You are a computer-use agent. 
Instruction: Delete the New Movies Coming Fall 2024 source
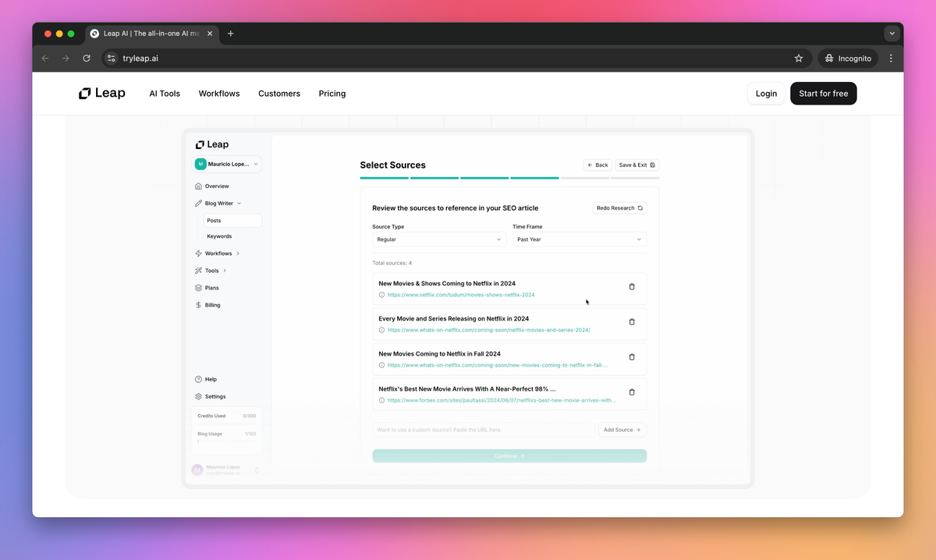(x=632, y=357)
